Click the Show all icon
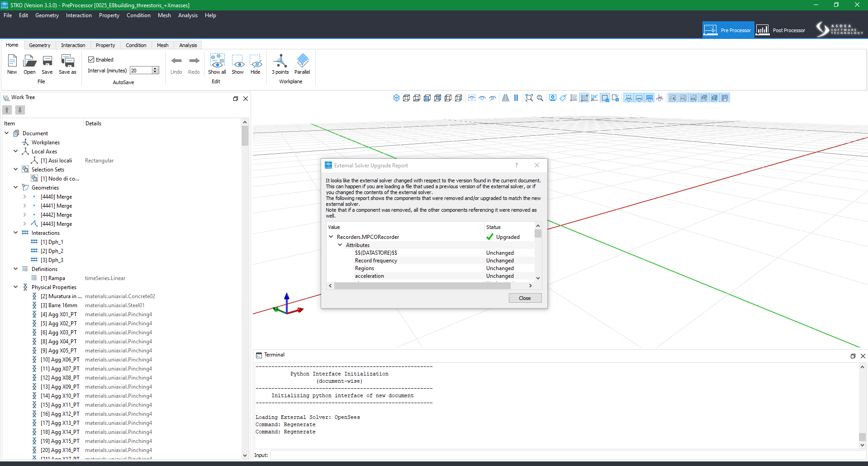 click(x=217, y=61)
